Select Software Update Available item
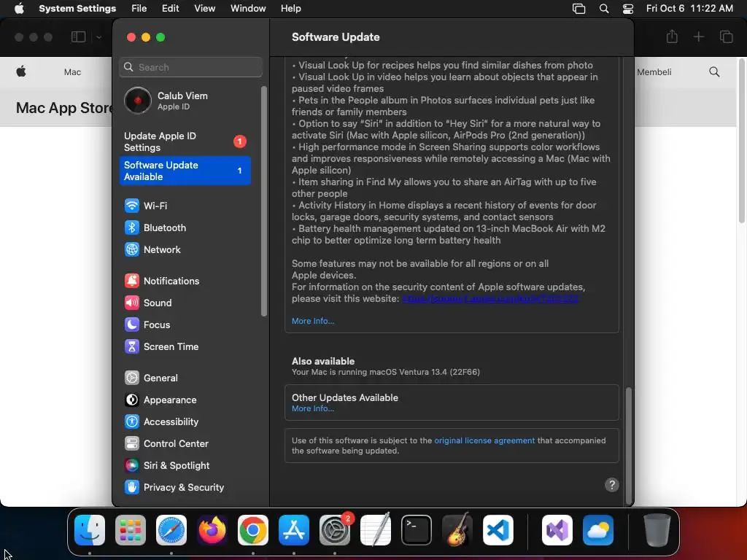 pyautogui.click(x=185, y=171)
